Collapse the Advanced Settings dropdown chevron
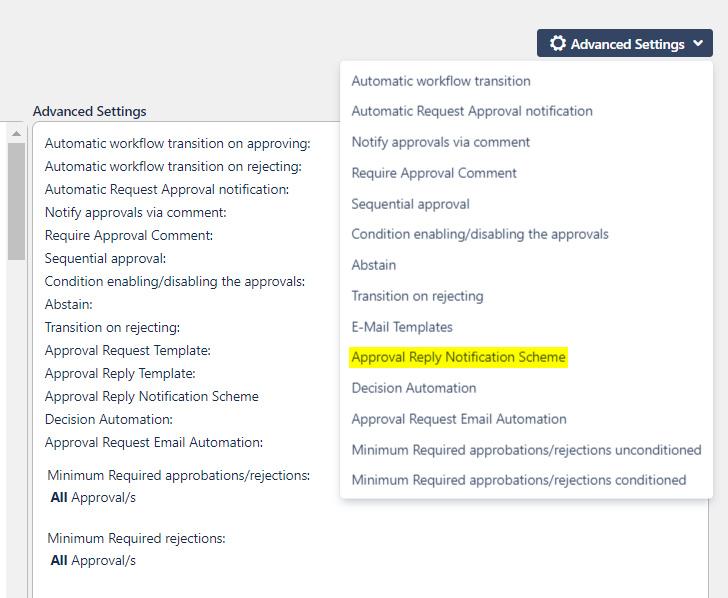 pos(698,44)
